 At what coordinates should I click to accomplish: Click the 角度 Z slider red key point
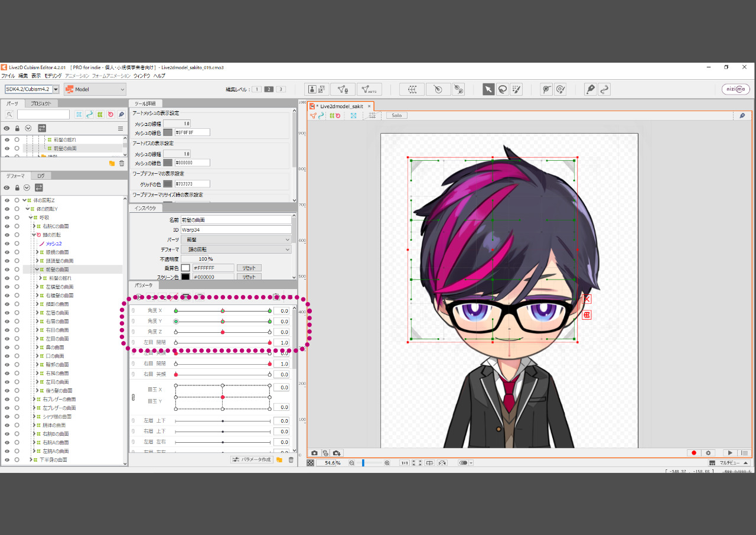(223, 332)
